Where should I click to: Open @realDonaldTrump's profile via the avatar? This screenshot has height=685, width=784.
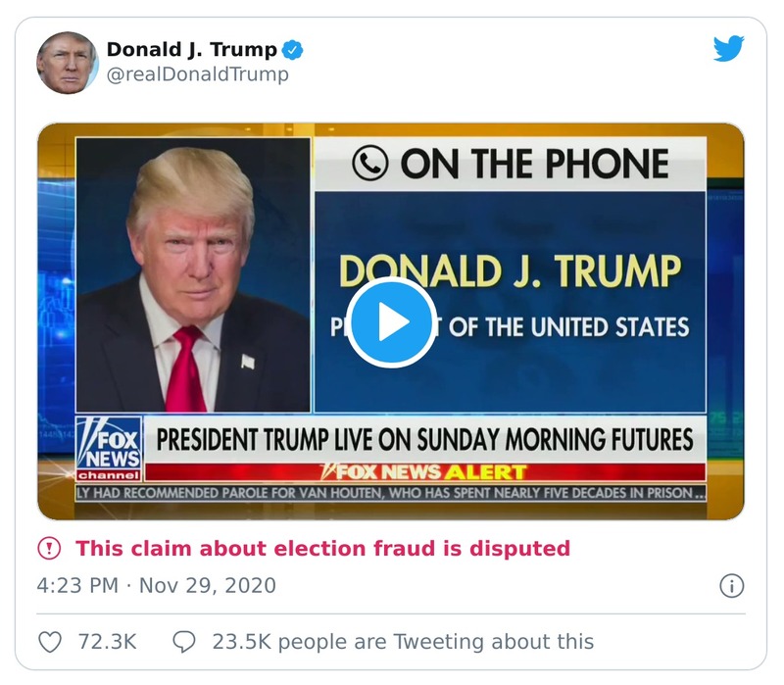(69, 57)
